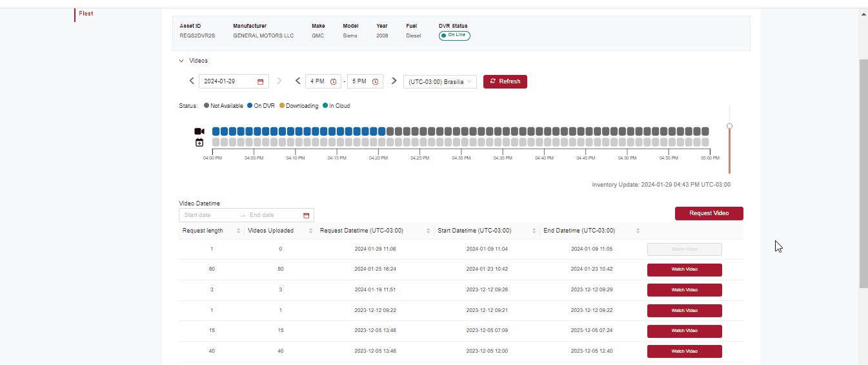Viewport: 868px width, 365px height.
Task: Open Fleet in the left sidebar
Action: pos(86,13)
